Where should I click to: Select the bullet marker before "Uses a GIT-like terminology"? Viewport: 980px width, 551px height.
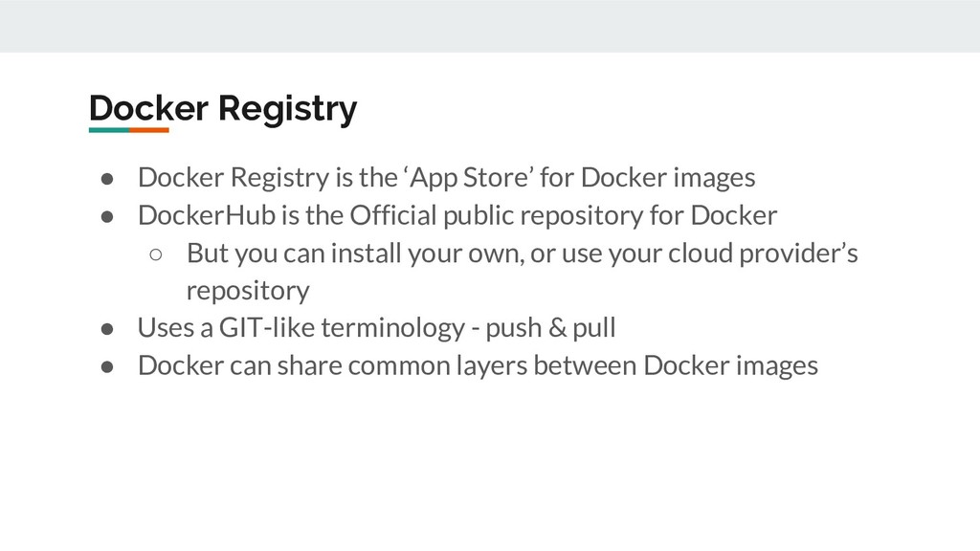coord(107,329)
